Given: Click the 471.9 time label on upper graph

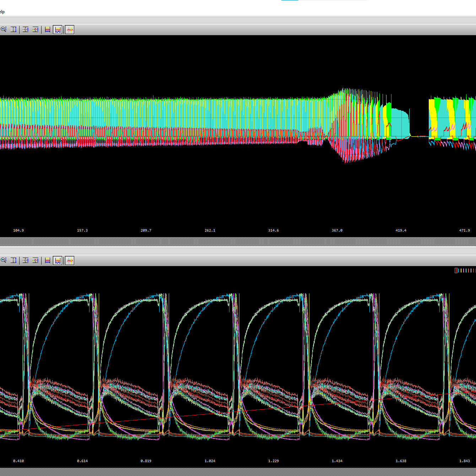Looking at the screenshot, I should [x=465, y=230].
